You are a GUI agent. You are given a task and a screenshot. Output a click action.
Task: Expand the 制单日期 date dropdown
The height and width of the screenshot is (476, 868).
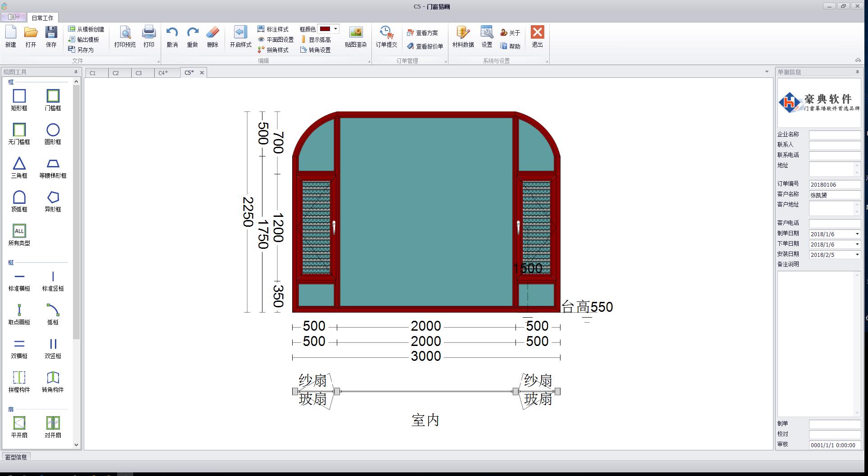857,234
